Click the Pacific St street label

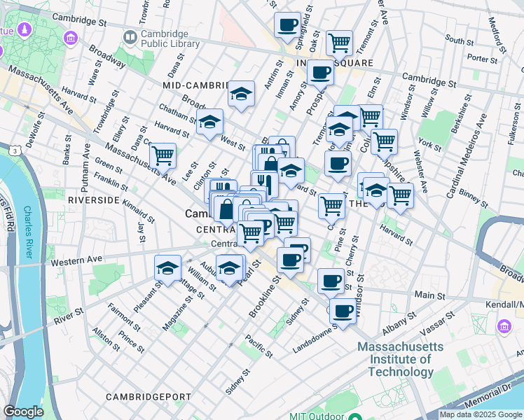258,346
